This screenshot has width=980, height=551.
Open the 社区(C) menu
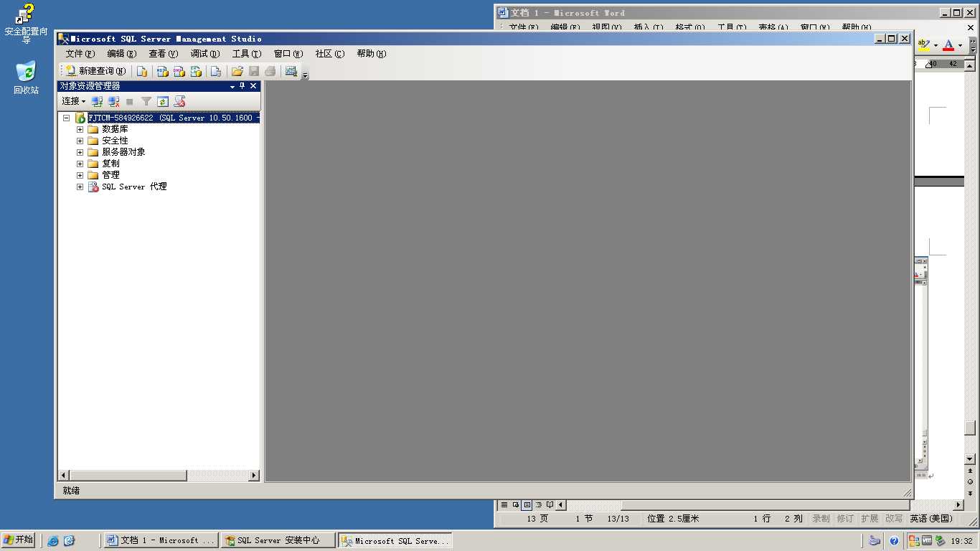pyautogui.click(x=329, y=54)
